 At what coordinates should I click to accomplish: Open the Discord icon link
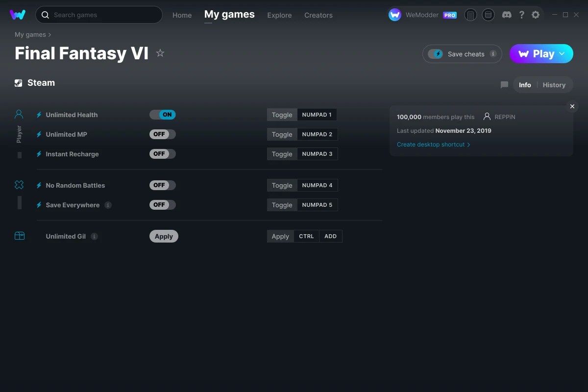[507, 15]
